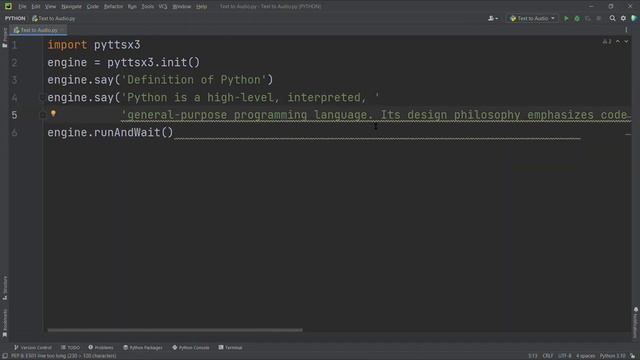Open the Run menu
This screenshot has width=640, height=360.
point(132,7)
